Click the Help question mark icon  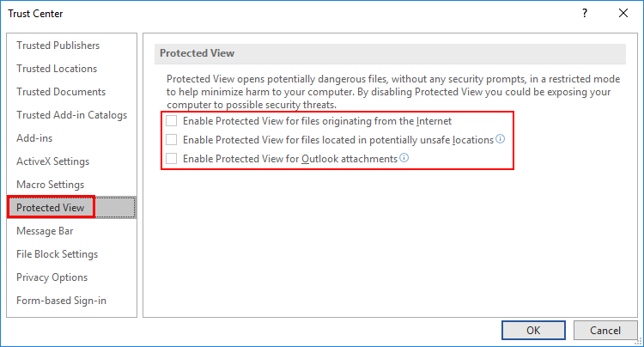click(585, 13)
